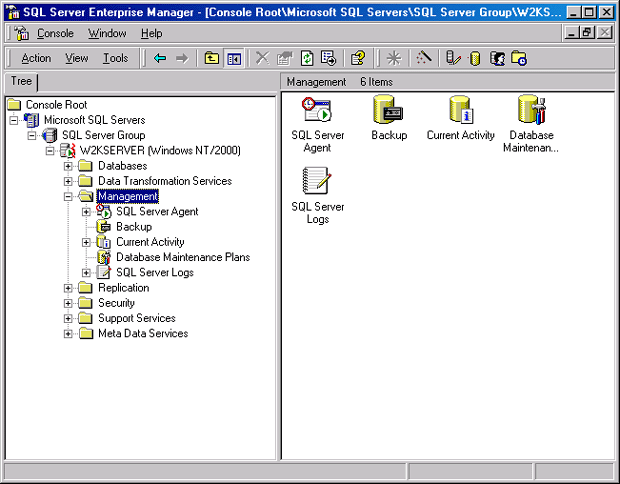This screenshot has height=484, width=620.
Task: Open the Window menu
Action: [107, 34]
